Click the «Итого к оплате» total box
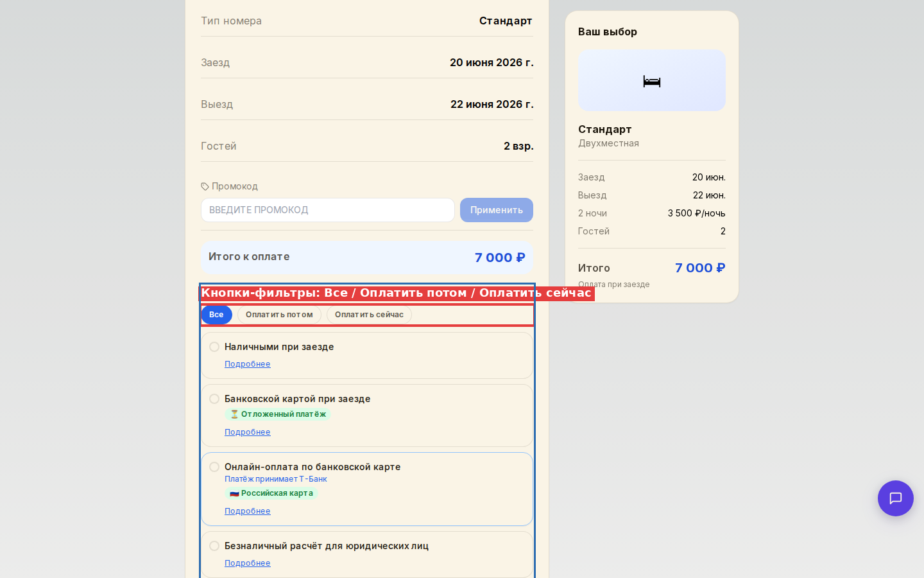924x578 pixels. (367, 258)
